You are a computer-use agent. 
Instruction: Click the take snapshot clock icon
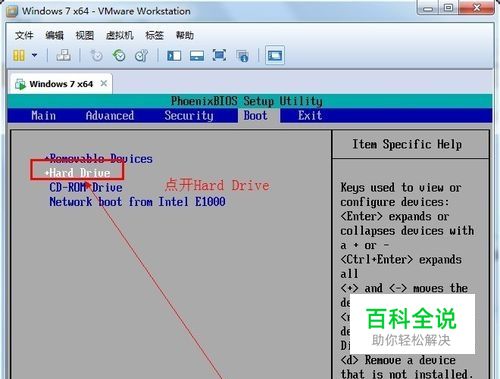tap(97, 55)
